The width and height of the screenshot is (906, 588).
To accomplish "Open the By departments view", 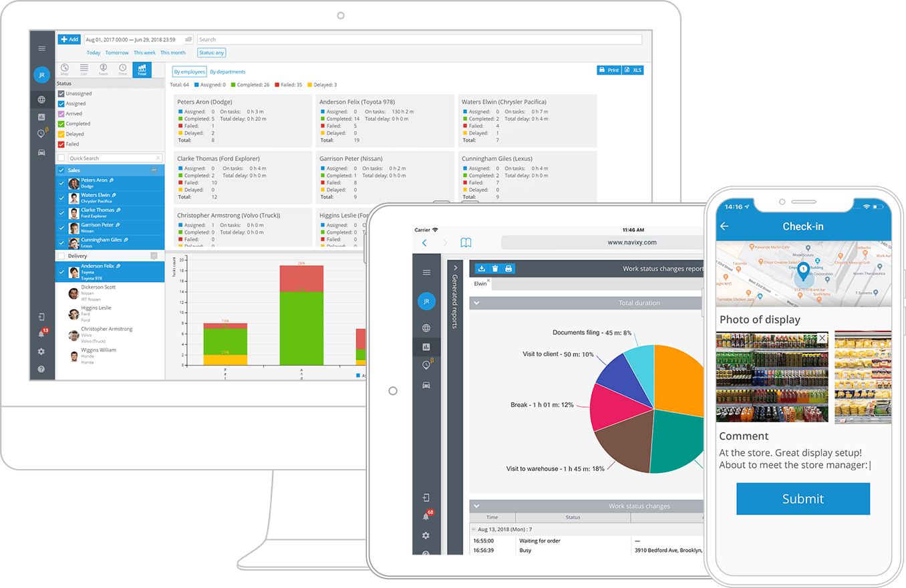I will point(227,71).
